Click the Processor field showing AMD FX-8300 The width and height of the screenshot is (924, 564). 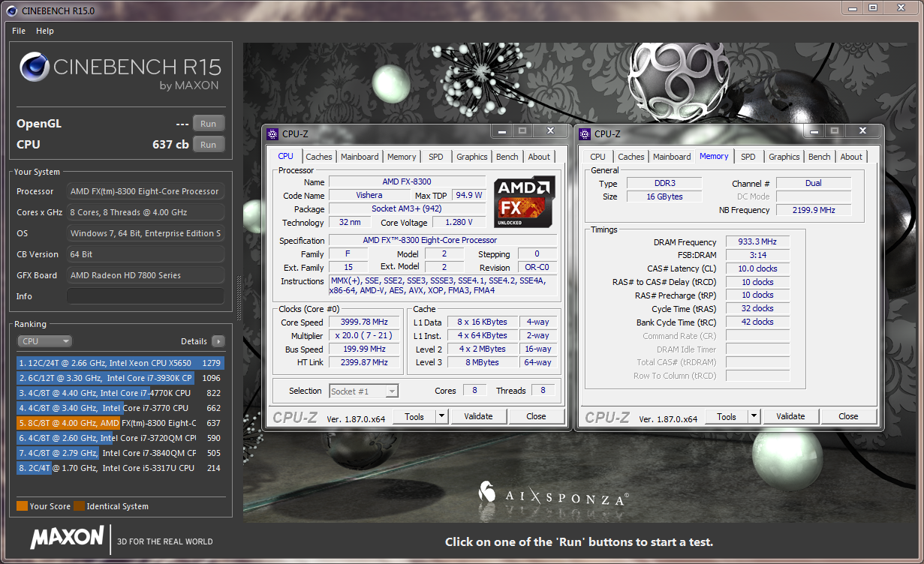point(146,191)
